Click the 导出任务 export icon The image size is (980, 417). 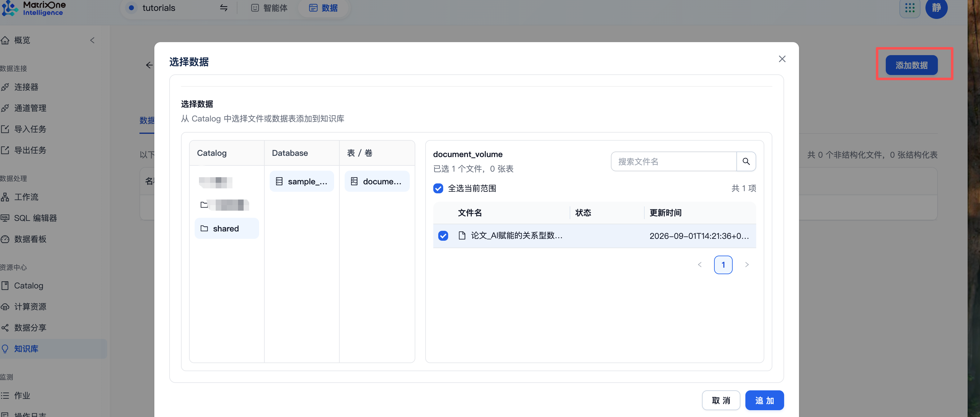pos(5,150)
